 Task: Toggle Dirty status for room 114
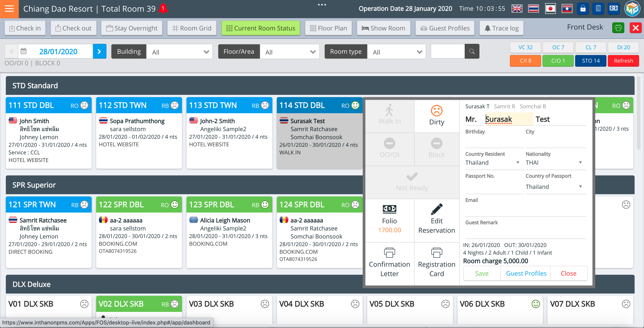[436, 115]
